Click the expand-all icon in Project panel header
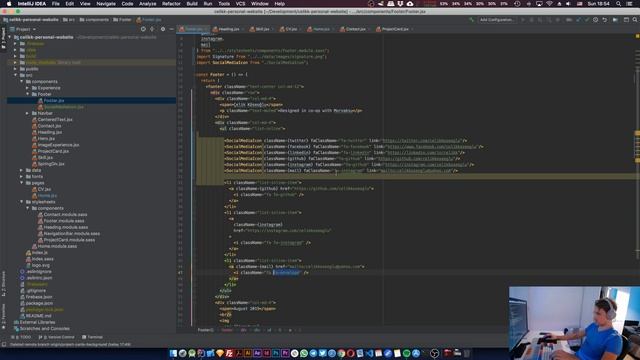Screen dimensions: 640x360 point(152,29)
